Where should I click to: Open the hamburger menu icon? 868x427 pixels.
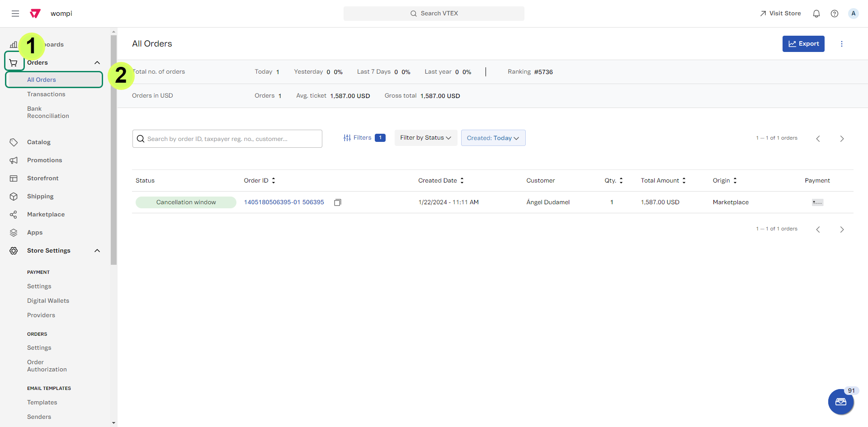click(15, 14)
